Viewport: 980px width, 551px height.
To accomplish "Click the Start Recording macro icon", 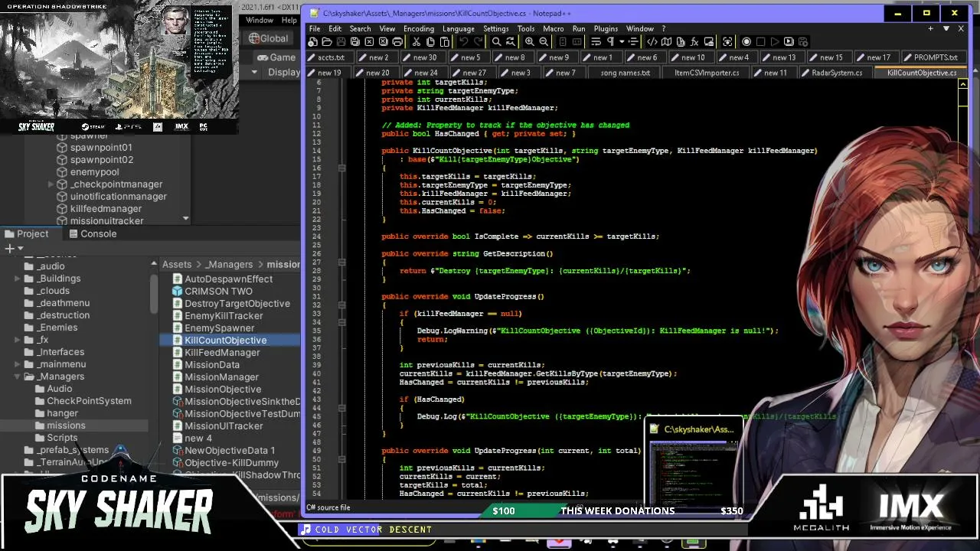I will pyautogui.click(x=746, y=42).
